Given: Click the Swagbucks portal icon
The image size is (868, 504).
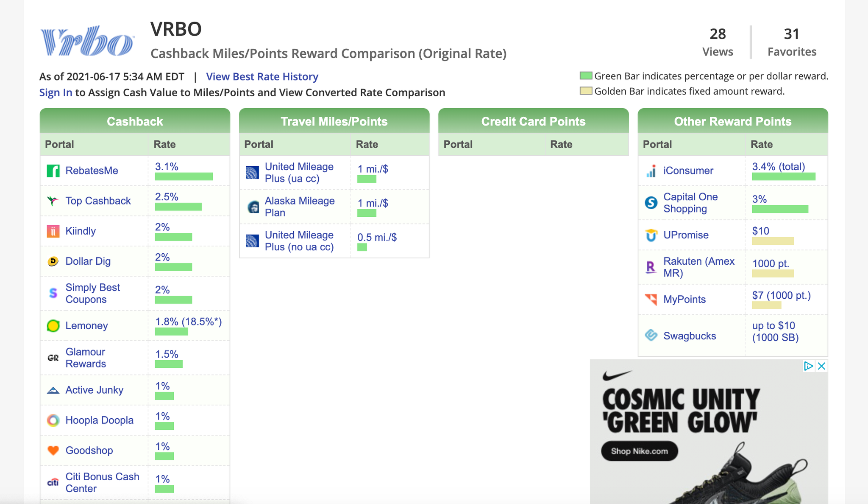Looking at the screenshot, I should (651, 336).
